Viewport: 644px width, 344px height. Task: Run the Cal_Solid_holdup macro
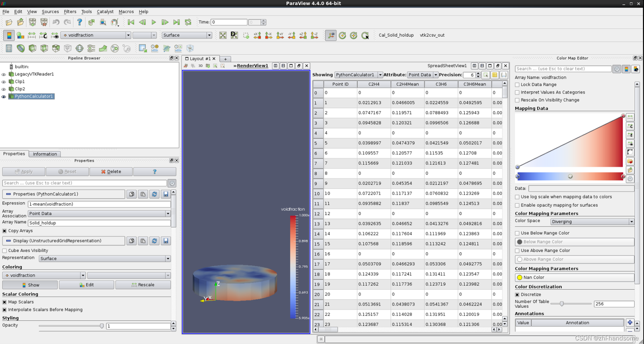[396, 35]
